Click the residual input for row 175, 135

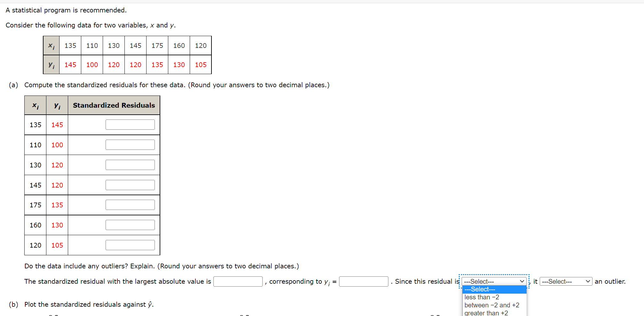point(130,204)
